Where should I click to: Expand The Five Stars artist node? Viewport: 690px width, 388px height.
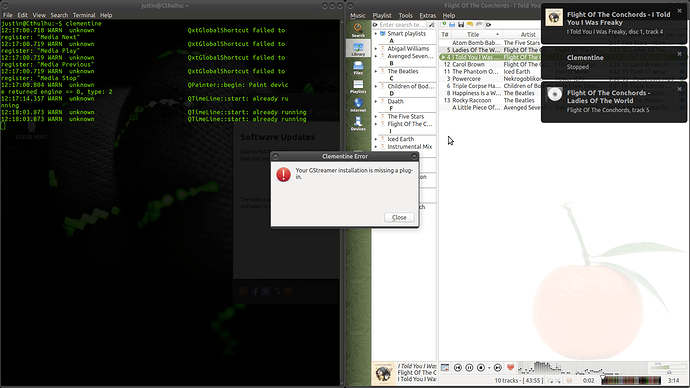click(x=376, y=117)
